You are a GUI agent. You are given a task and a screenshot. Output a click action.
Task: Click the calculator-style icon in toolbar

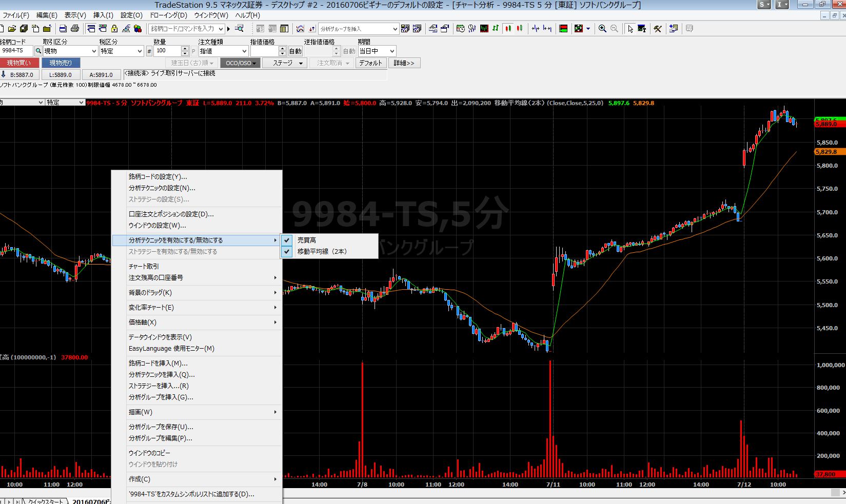tap(284, 29)
